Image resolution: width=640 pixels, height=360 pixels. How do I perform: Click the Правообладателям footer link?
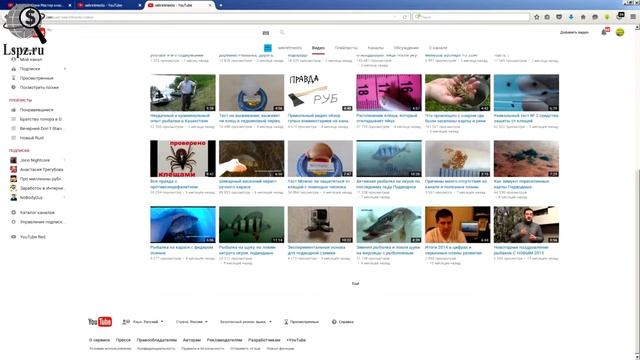pos(157,340)
